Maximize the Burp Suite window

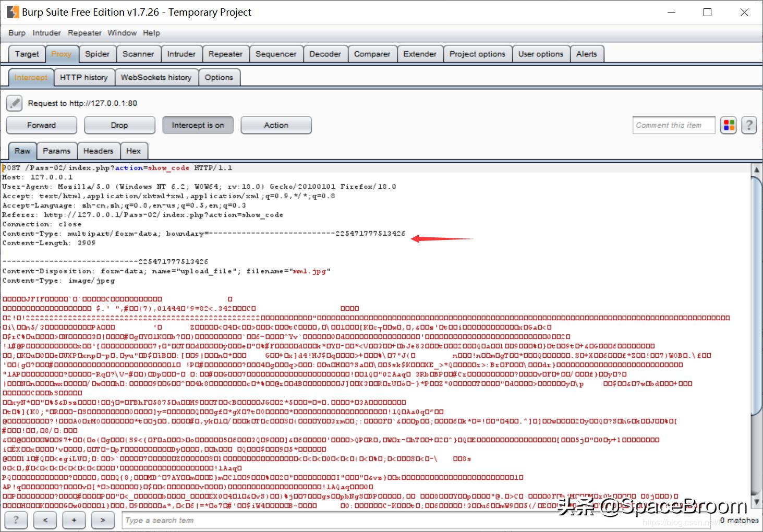[x=708, y=12]
